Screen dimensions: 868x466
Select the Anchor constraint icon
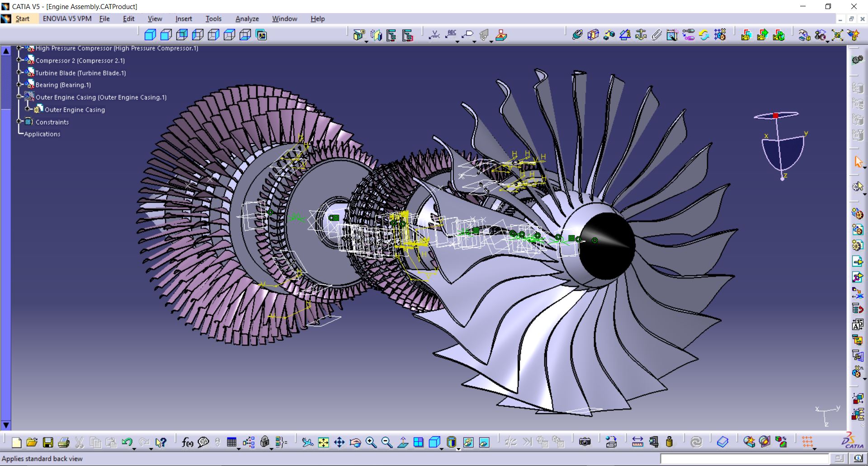point(641,35)
